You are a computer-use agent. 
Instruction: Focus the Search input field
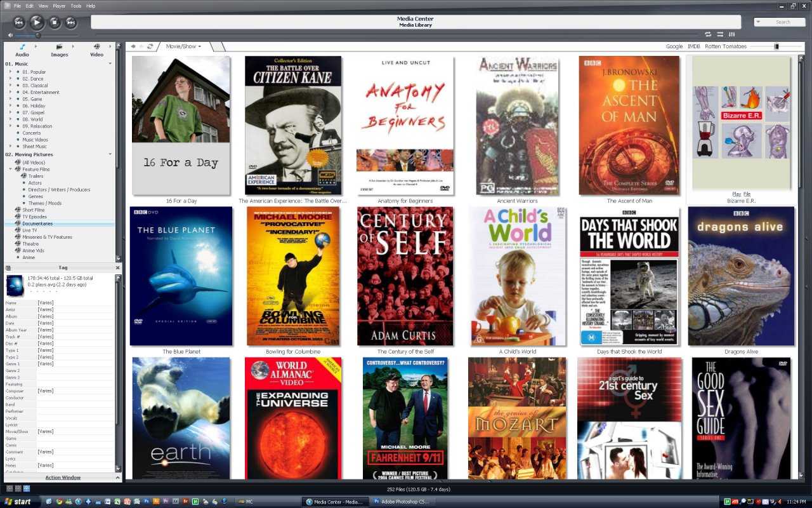point(783,22)
